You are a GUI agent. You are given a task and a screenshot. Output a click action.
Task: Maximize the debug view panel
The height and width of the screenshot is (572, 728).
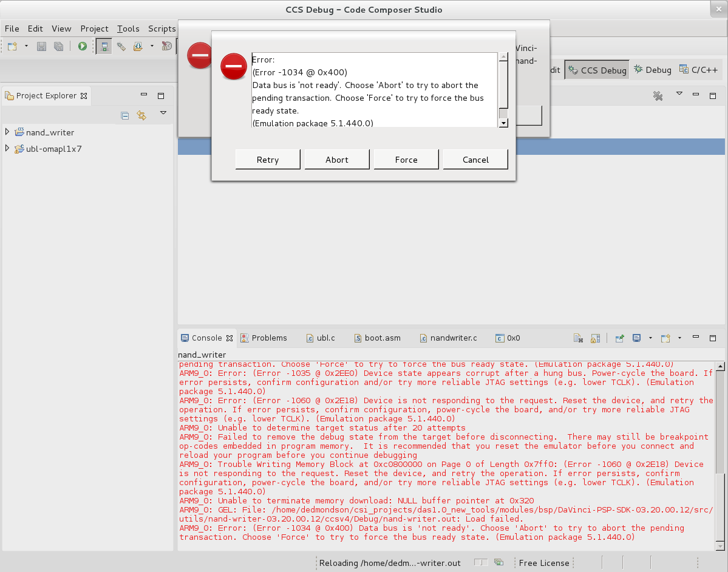713,96
